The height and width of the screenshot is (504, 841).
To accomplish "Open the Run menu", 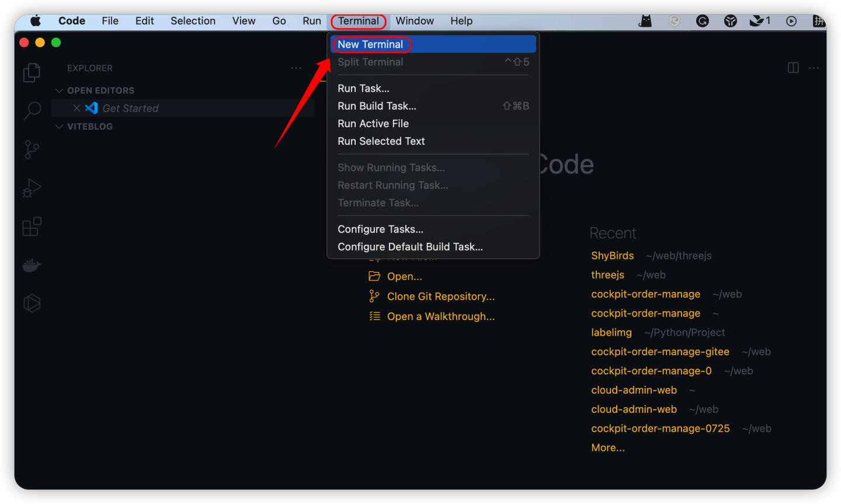I will click(312, 21).
